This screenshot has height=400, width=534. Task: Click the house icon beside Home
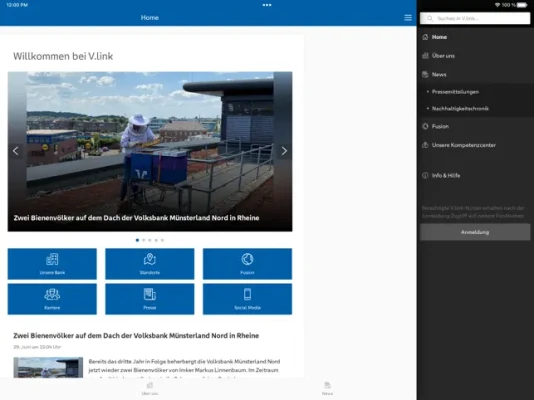click(425, 37)
